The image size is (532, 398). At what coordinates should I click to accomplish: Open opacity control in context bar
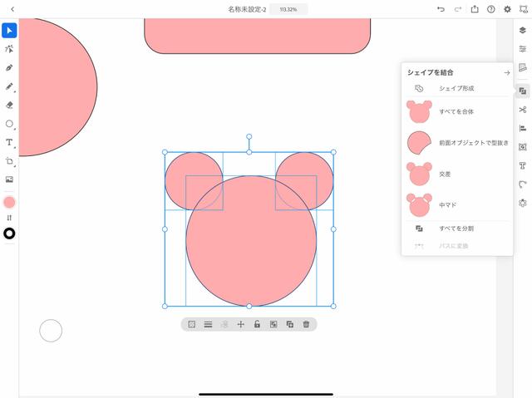pos(192,324)
